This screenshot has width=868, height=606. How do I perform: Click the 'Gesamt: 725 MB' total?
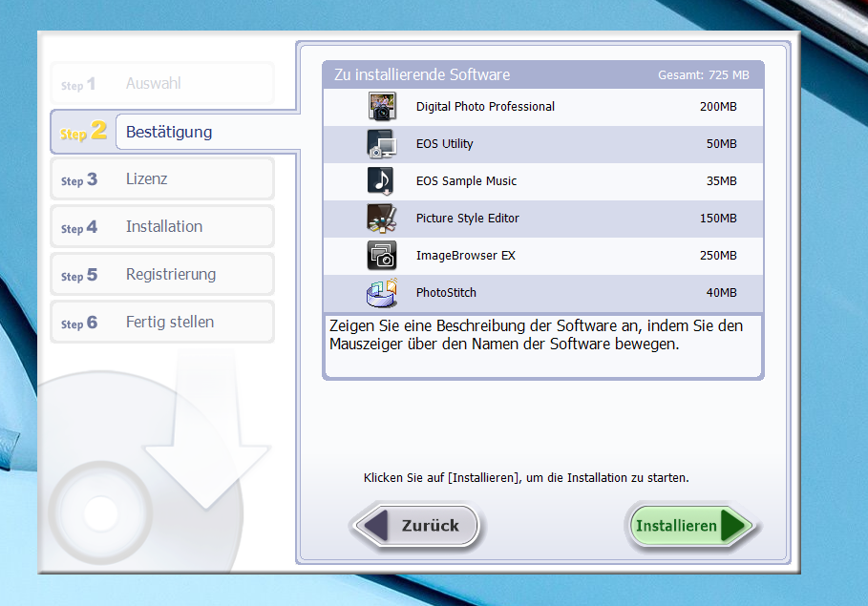pyautogui.click(x=703, y=75)
